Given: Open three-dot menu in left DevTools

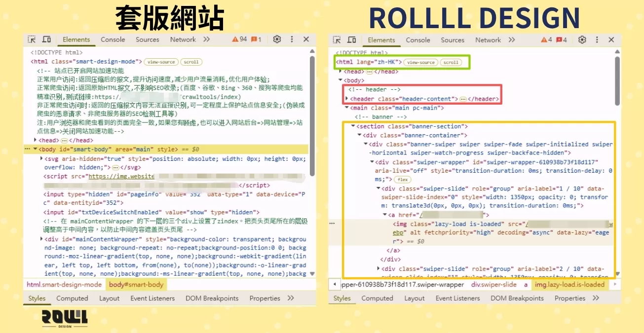Looking at the screenshot, I should pyautogui.click(x=292, y=39).
